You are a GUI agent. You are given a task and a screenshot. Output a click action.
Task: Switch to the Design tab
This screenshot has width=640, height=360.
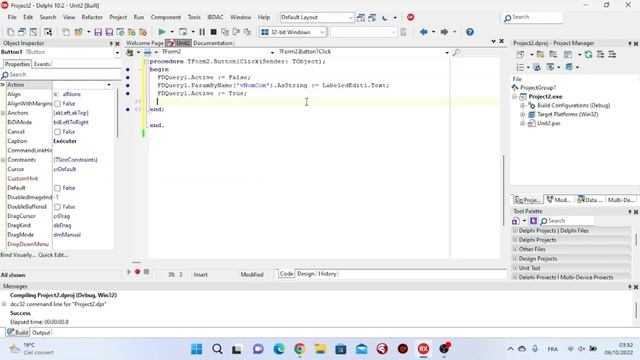pos(306,274)
